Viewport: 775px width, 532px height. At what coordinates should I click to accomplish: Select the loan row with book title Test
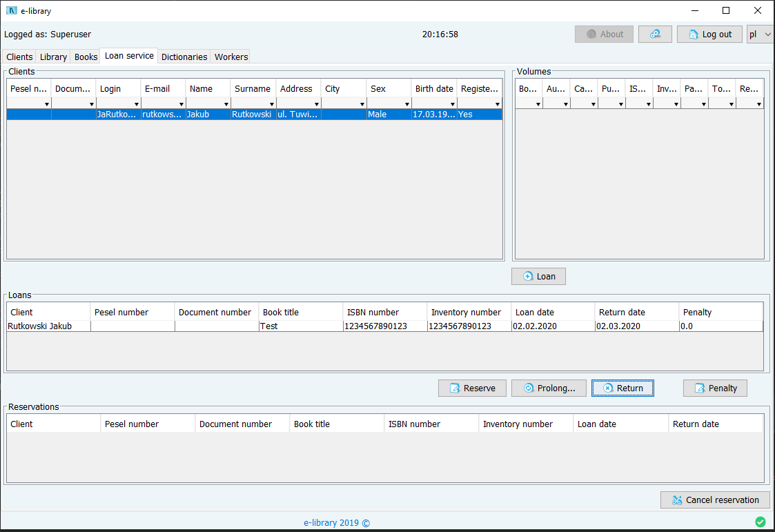pyautogui.click(x=276, y=326)
